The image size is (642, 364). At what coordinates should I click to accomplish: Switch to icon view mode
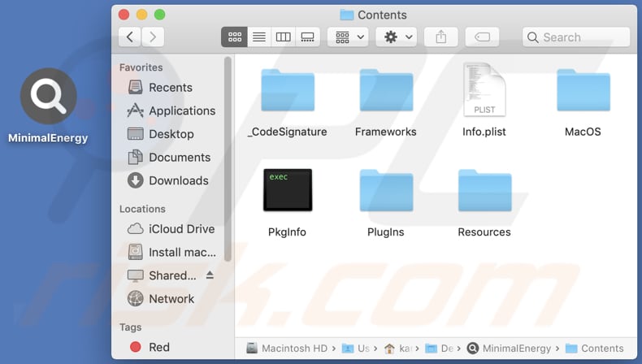[x=234, y=37]
